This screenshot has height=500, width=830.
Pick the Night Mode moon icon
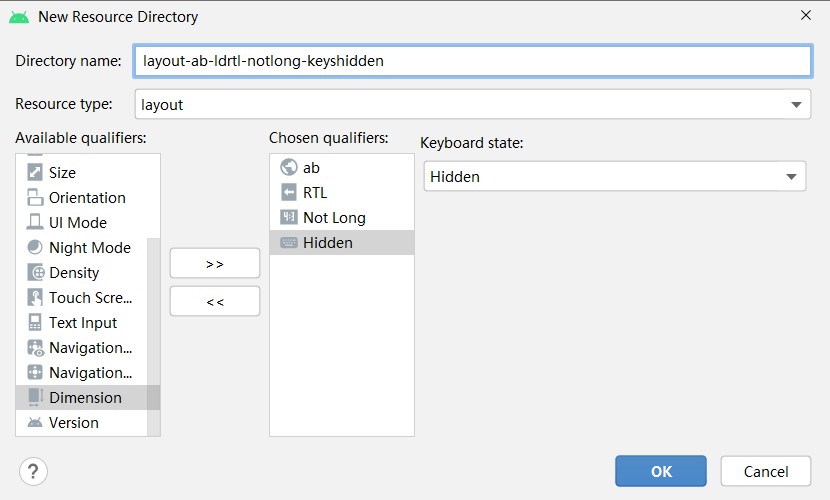[x=35, y=247]
